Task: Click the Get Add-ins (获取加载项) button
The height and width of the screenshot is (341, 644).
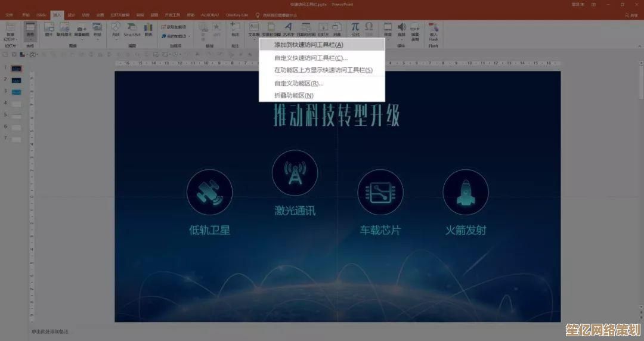Action: pyautogui.click(x=174, y=27)
